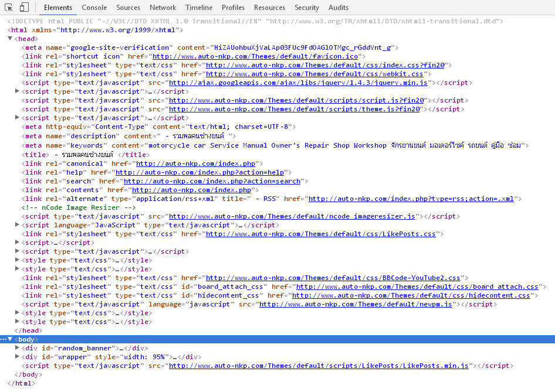Viewport: 555px width, 392px height.
Task: Expand the random_banner div
Action: (x=17, y=348)
